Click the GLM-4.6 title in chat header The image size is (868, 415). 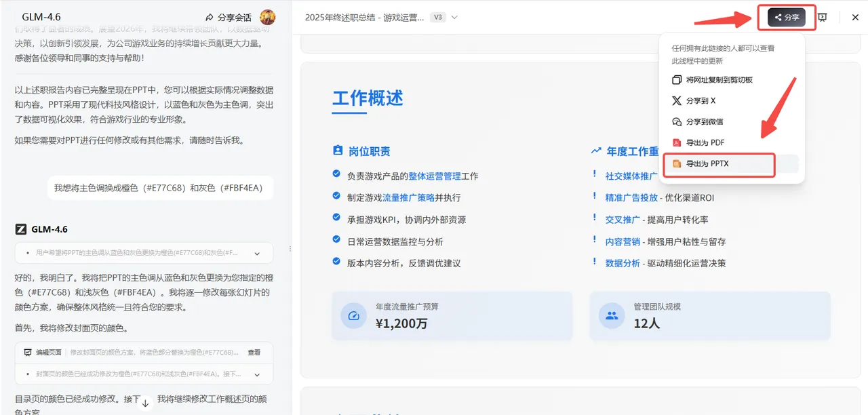[x=41, y=17]
